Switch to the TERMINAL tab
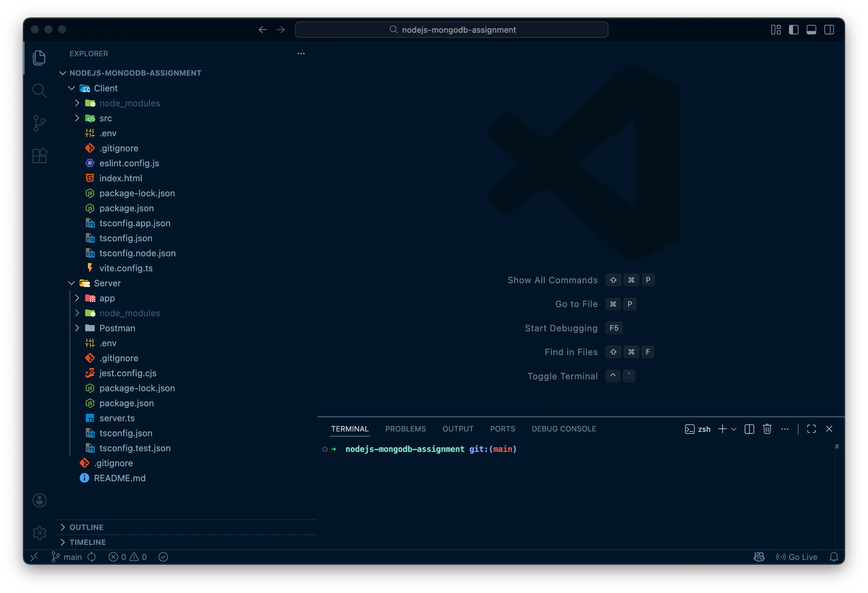 350,429
